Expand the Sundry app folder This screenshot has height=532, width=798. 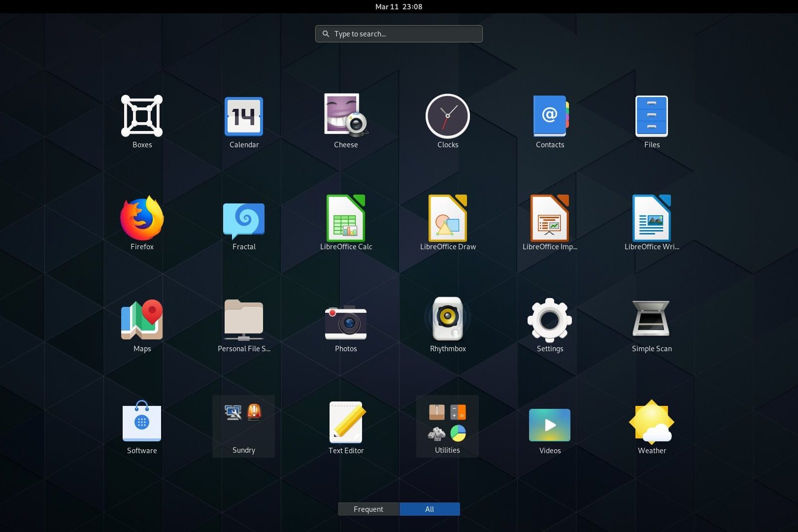244,426
